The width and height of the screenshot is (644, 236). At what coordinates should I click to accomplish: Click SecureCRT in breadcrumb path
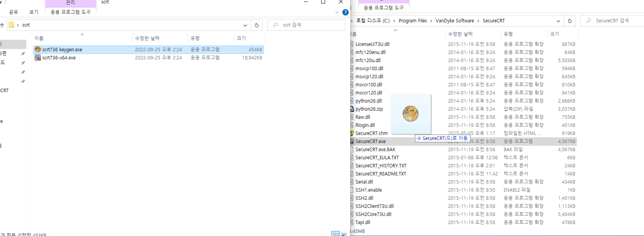tap(494, 21)
